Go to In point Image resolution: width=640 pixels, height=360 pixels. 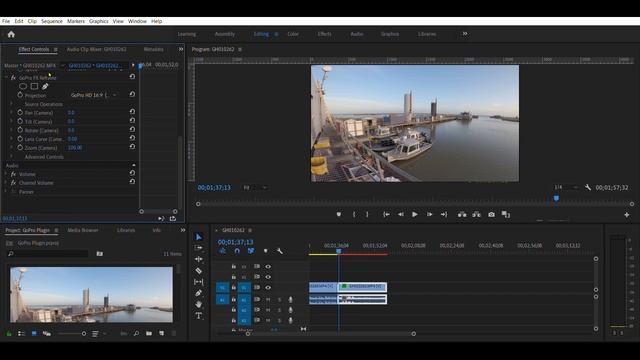point(386,215)
